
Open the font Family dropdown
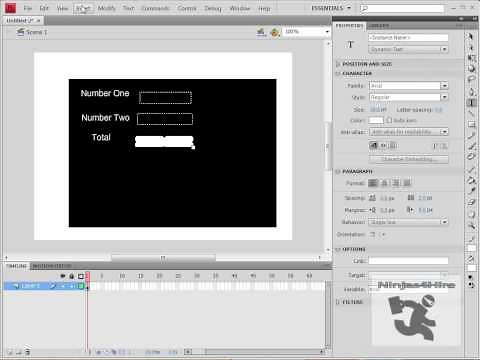tap(408, 86)
